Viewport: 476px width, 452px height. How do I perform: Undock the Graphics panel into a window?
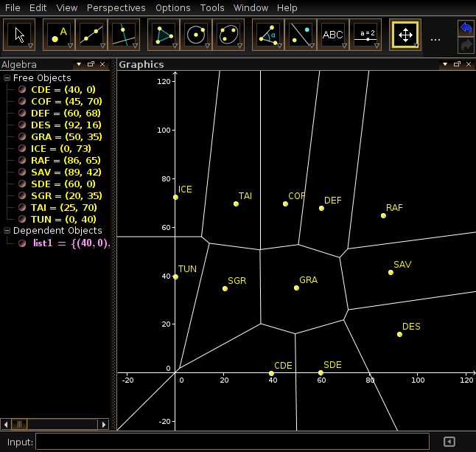[457, 64]
